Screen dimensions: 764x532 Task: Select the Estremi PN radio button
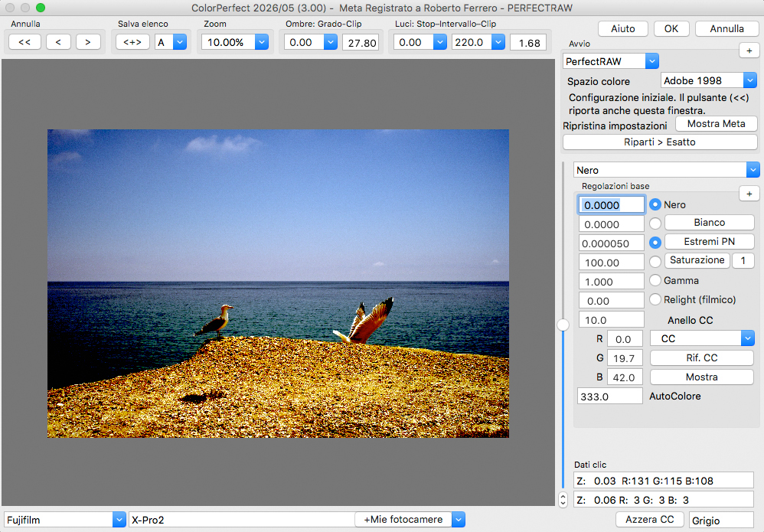pyautogui.click(x=655, y=242)
